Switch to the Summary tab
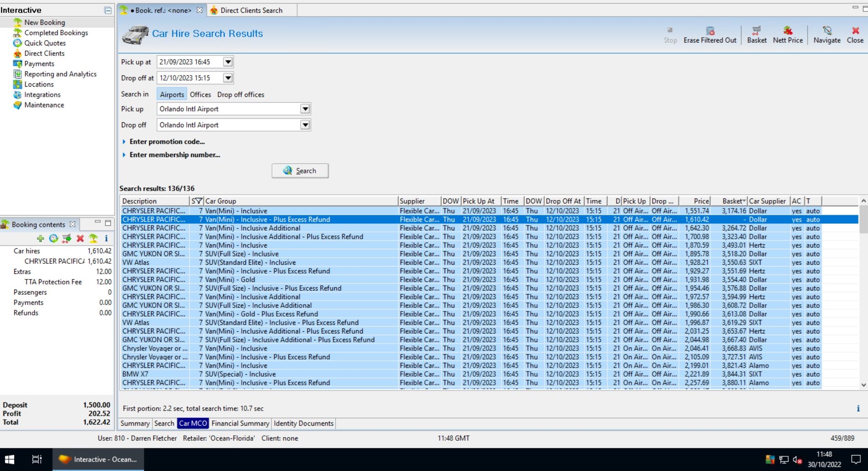Viewport: 868px width, 471px height. point(135,423)
